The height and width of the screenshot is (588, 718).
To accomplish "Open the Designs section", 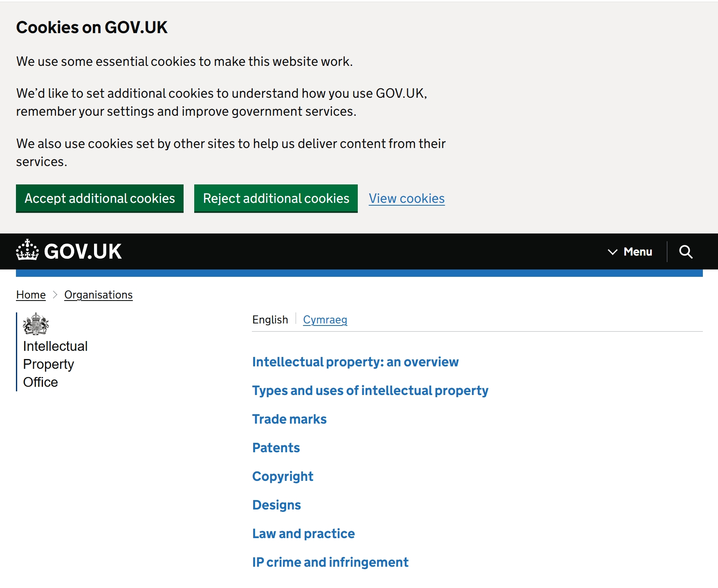I will (276, 505).
